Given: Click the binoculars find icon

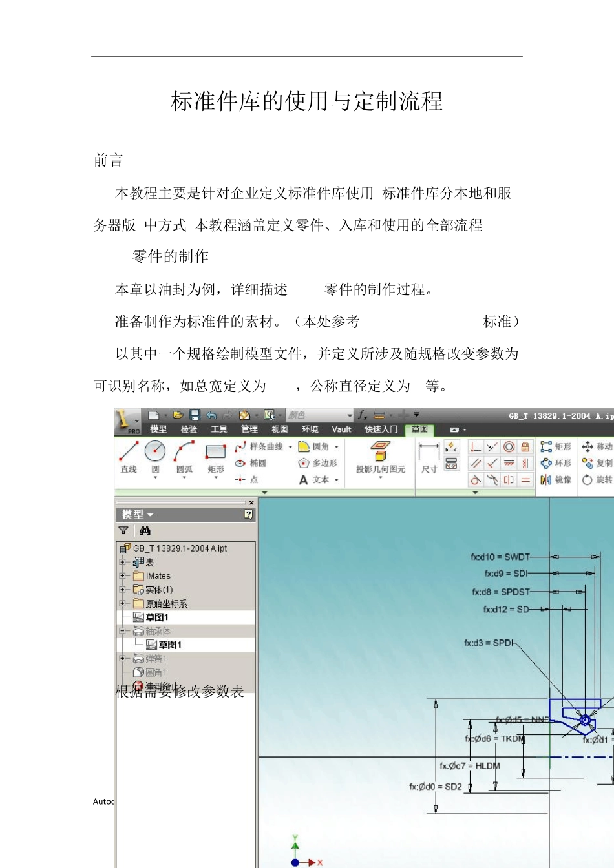Looking at the screenshot, I should [145, 530].
